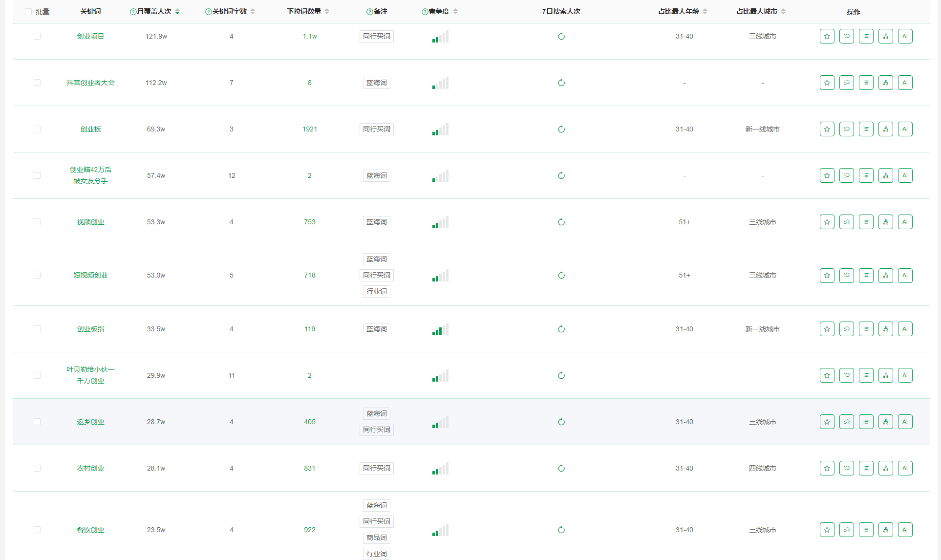941x560 pixels.
Task: Check the 农村创业 row checkbox
Action: click(37, 468)
